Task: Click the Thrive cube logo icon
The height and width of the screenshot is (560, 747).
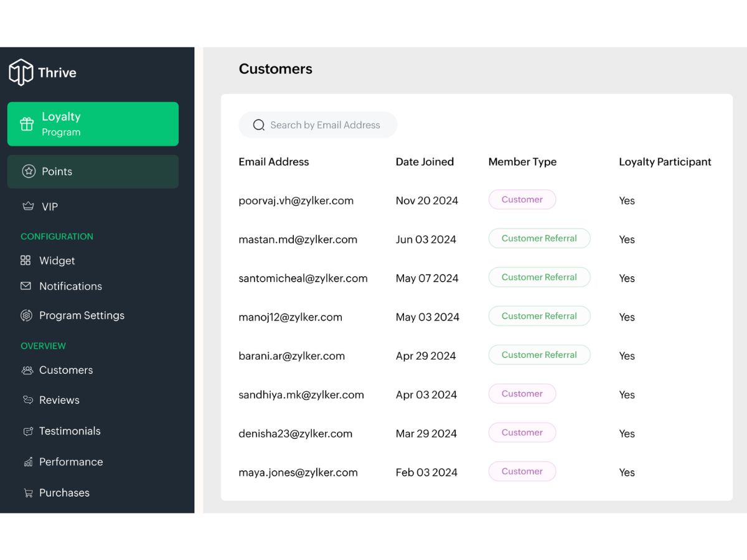Action: click(21, 72)
